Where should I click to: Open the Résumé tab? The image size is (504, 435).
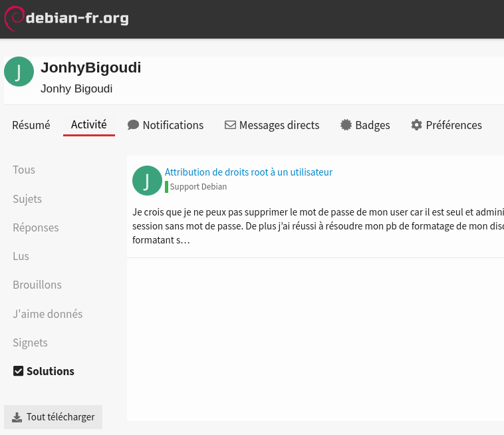(x=31, y=125)
